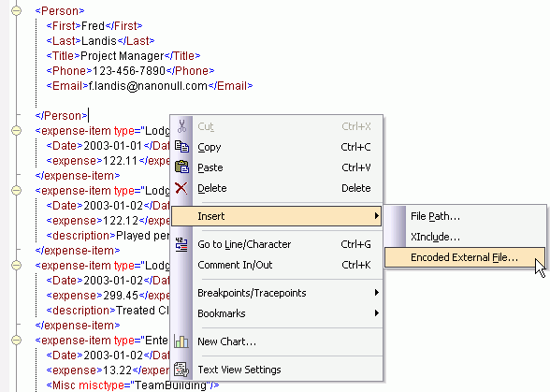Select the Insert menu entry

tap(277, 216)
